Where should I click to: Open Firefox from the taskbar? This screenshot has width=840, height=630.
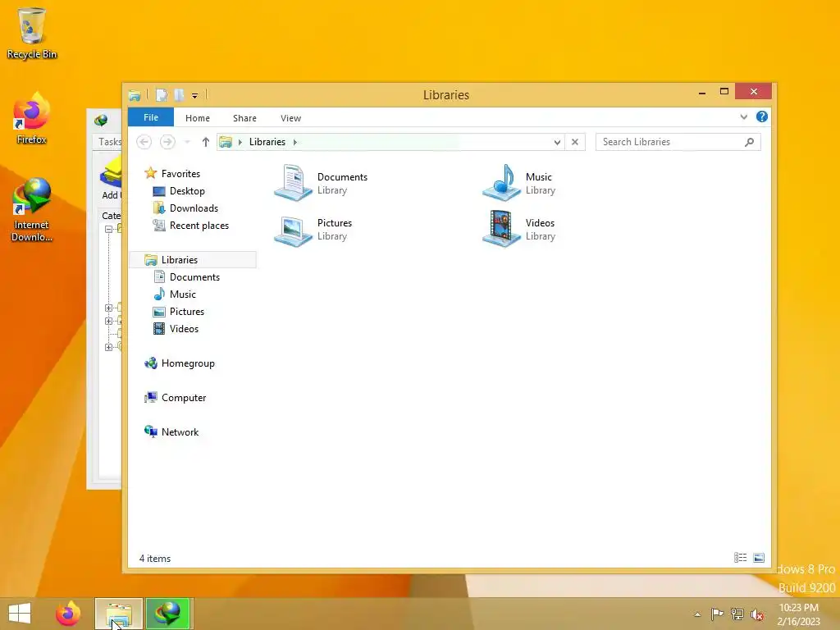(68, 614)
